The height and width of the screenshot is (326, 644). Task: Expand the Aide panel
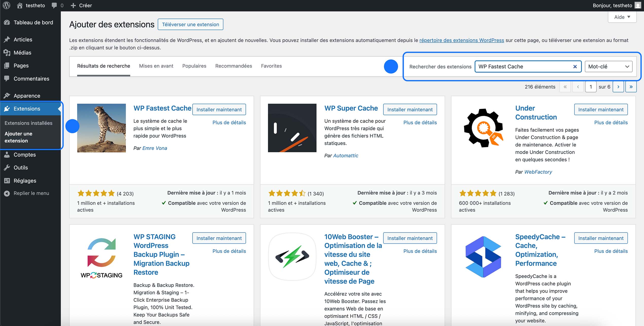coord(622,17)
